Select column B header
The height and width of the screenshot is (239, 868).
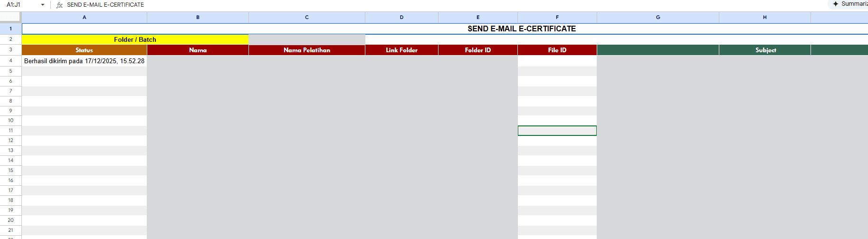198,17
